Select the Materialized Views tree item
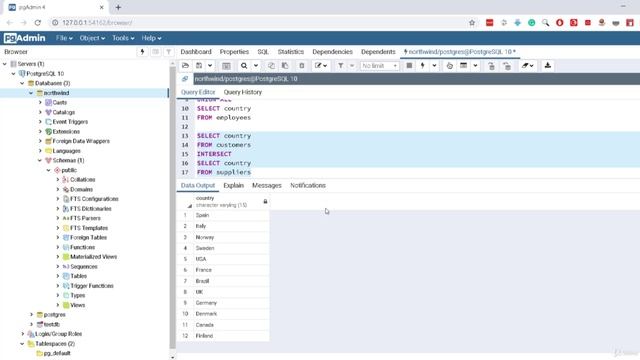The width and height of the screenshot is (640, 360). [x=93, y=257]
